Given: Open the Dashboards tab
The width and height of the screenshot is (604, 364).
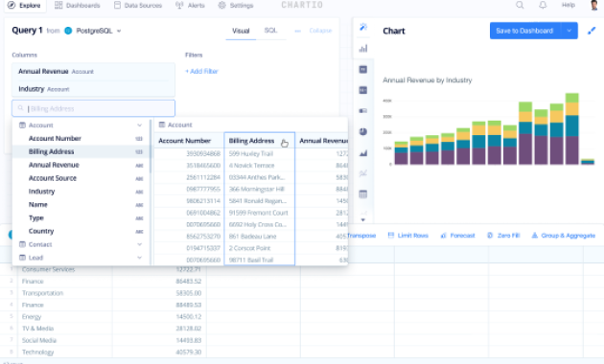Looking at the screenshot, I should pyautogui.click(x=78, y=6).
